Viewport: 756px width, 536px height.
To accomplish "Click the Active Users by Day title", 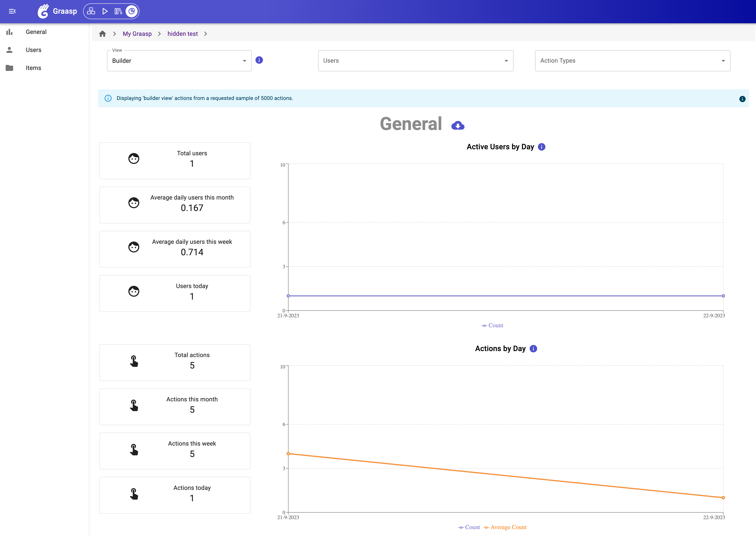I will (x=500, y=147).
